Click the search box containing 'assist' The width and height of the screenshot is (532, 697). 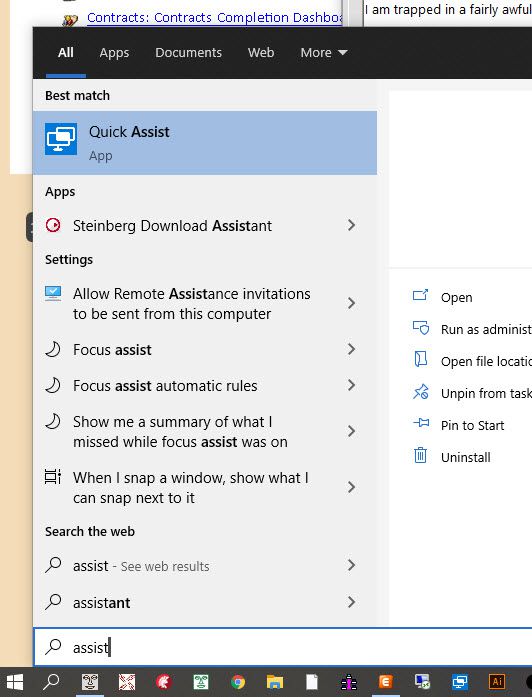(283, 647)
